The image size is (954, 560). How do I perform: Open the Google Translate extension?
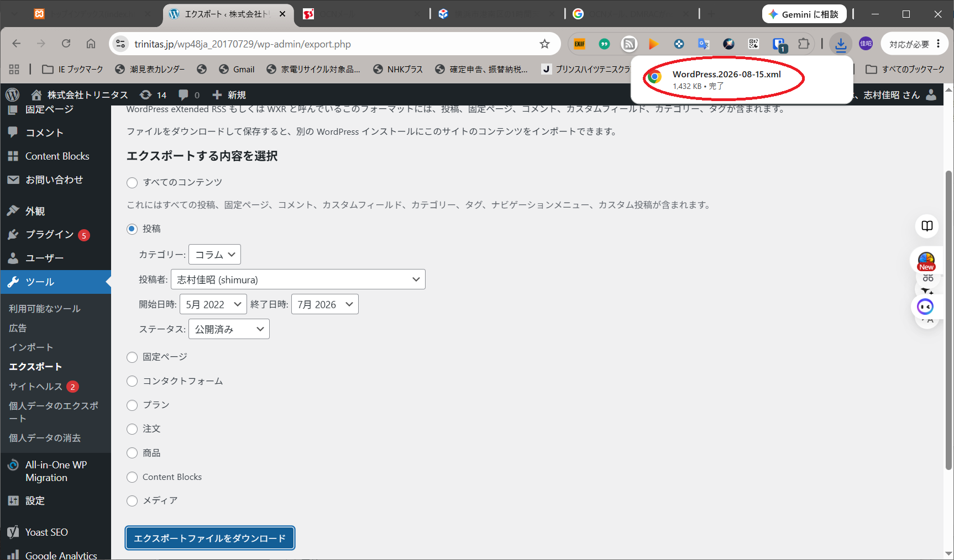tap(704, 44)
